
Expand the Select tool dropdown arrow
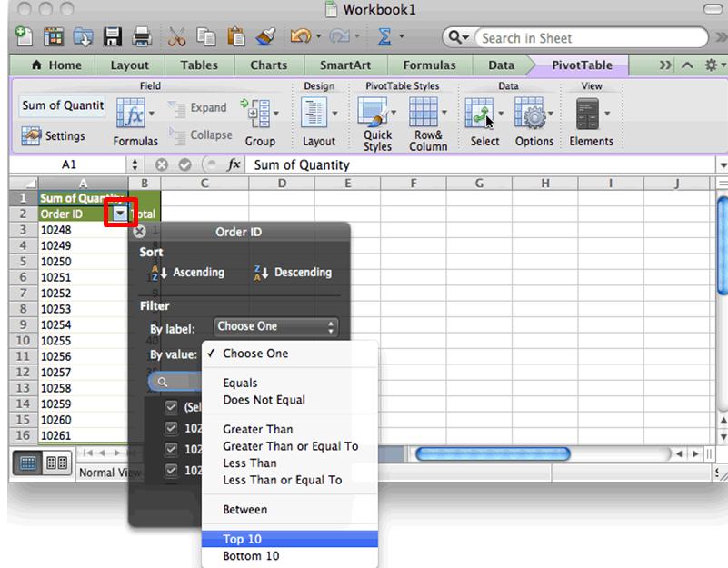pos(501,114)
